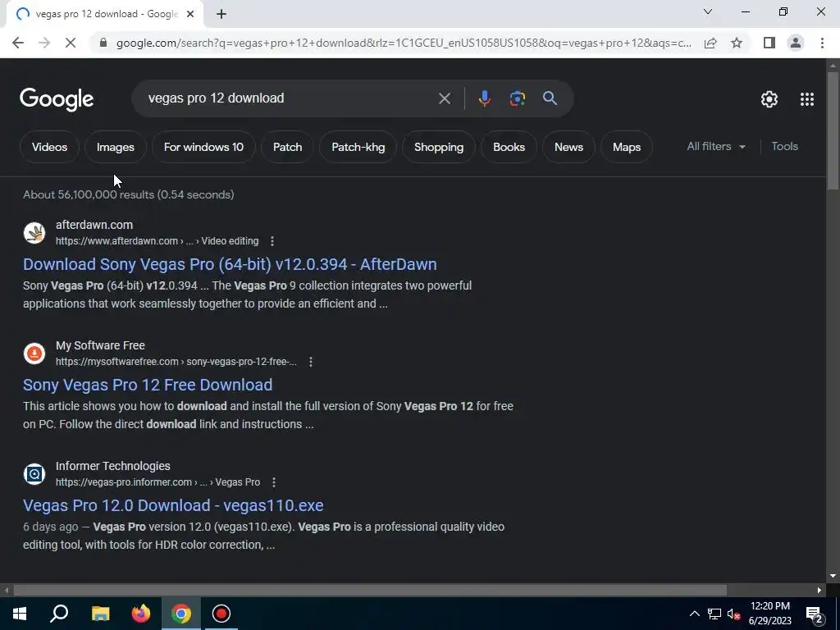Apply the For windows 10 filter

(x=203, y=147)
